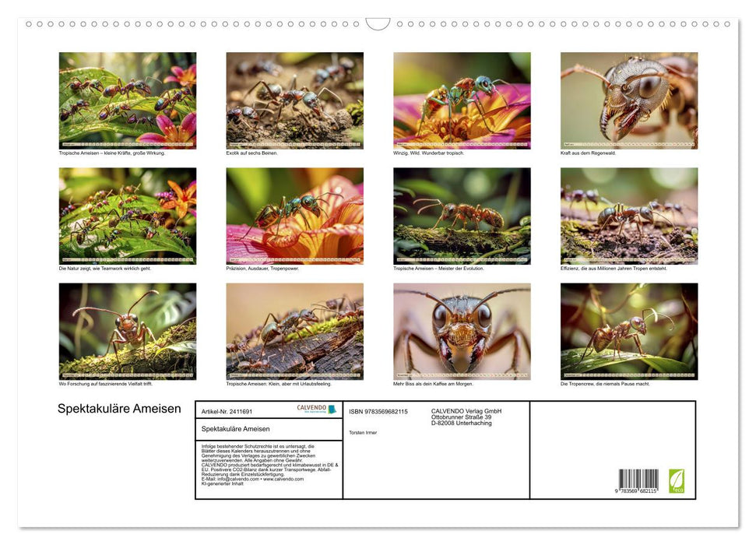Click author name 'Torsten Irmer'

(x=363, y=433)
